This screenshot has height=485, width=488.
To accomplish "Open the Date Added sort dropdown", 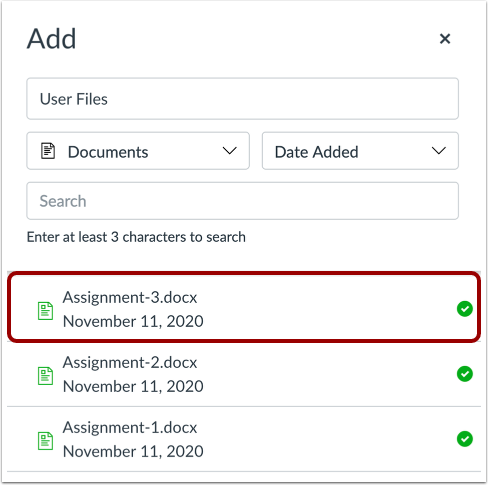I will click(x=360, y=151).
